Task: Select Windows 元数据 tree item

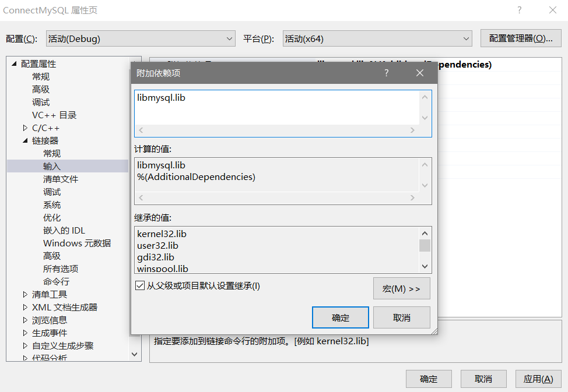Action: pyautogui.click(x=77, y=243)
